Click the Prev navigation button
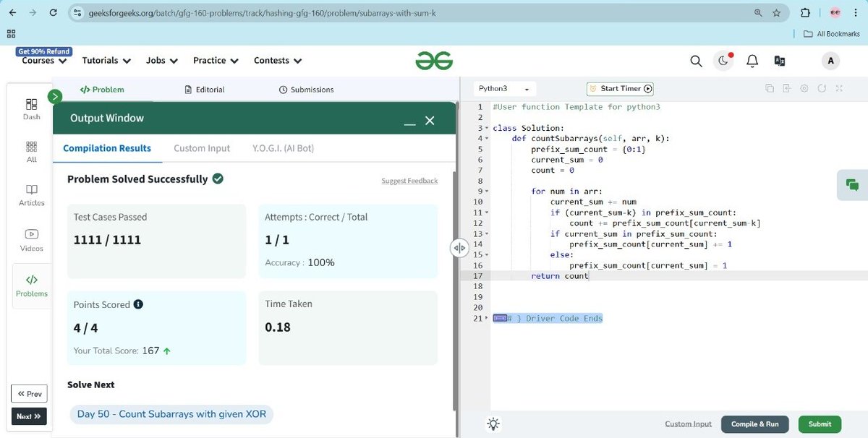Viewport: 868px width, 438px height. 29,394
